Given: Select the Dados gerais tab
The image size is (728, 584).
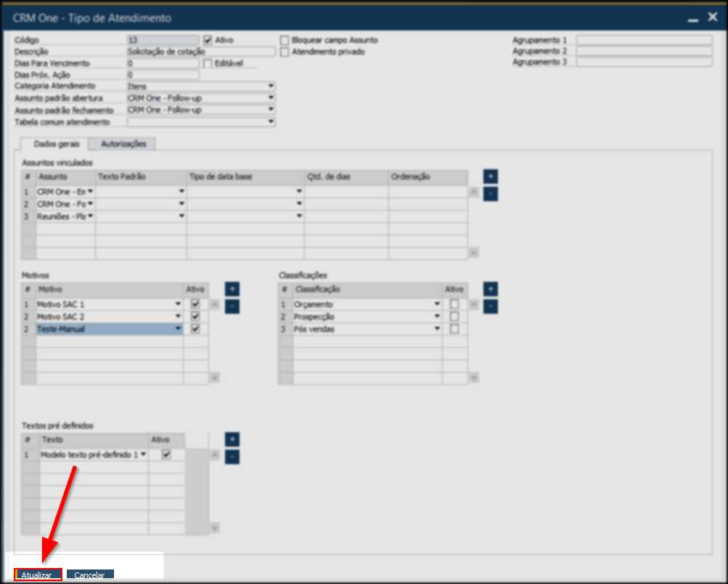Looking at the screenshot, I should click(x=57, y=144).
